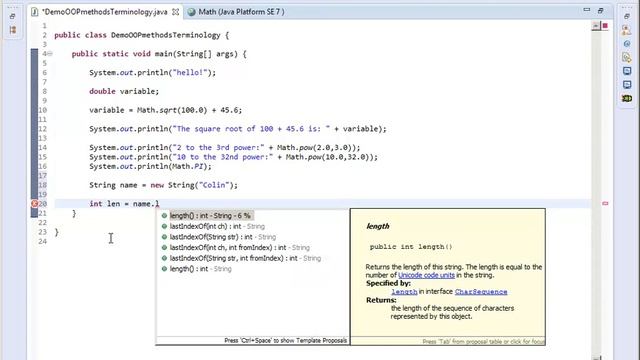Open the orange person-shaped view icon in right trim
Image resolution: width=640 pixels, height=360 pixels.
tap(627, 30)
